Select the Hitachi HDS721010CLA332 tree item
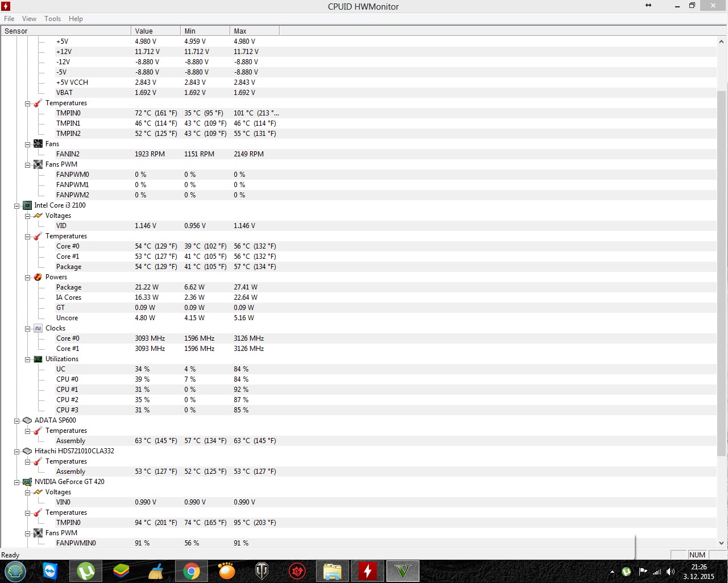The height and width of the screenshot is (583, 728). tap(74, 451)
